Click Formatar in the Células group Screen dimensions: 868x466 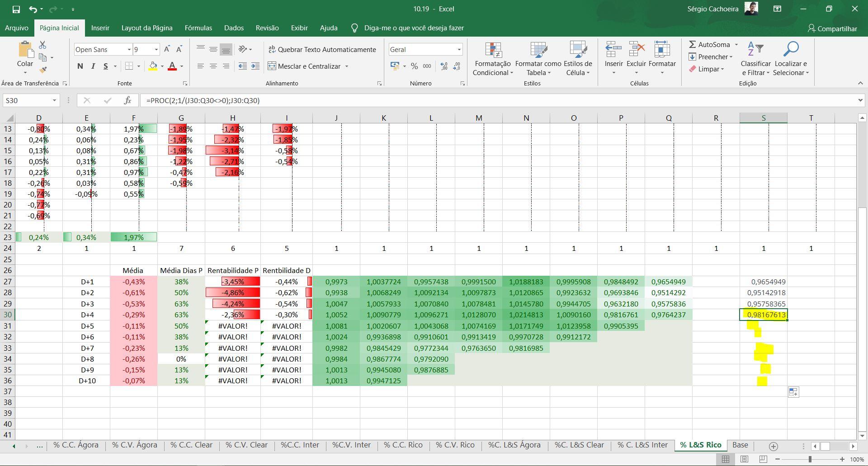click(662, 59)
